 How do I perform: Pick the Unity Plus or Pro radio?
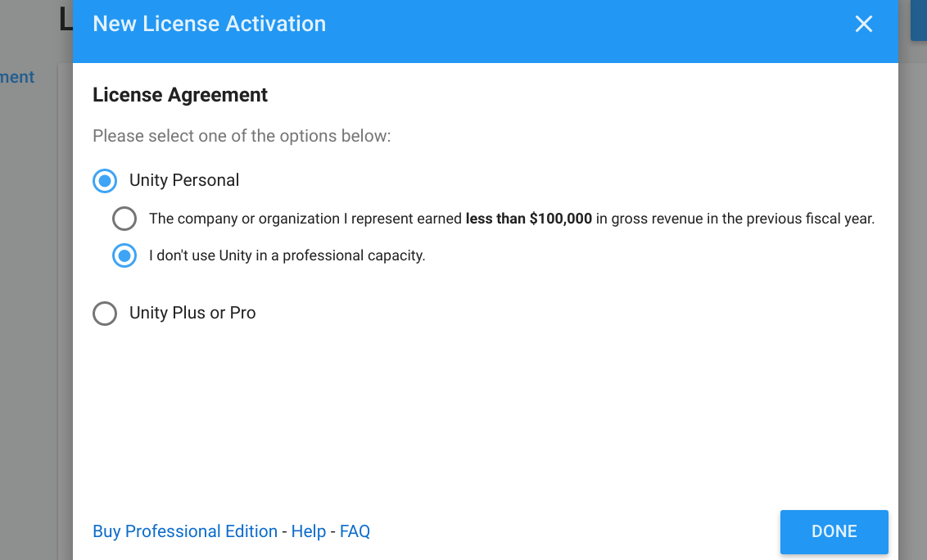coord(105,313)
